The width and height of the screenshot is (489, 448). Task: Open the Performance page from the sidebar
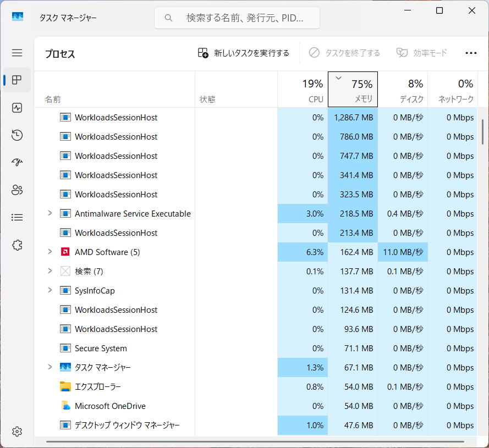[17, 107]
